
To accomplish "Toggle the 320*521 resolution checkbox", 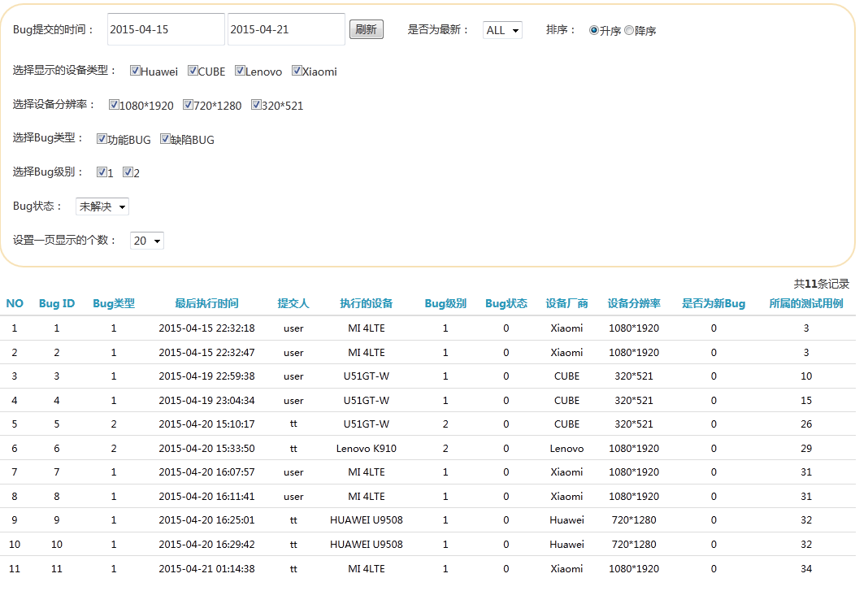I will pyautogui.click(x=256, y=105).
